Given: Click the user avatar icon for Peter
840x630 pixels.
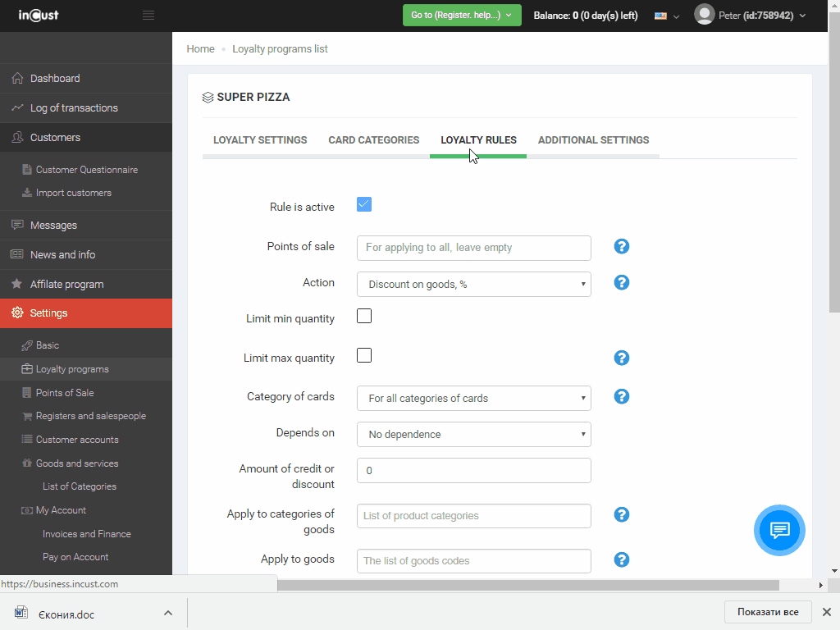Looking at the screenshot, I should (x=704, y=15).
